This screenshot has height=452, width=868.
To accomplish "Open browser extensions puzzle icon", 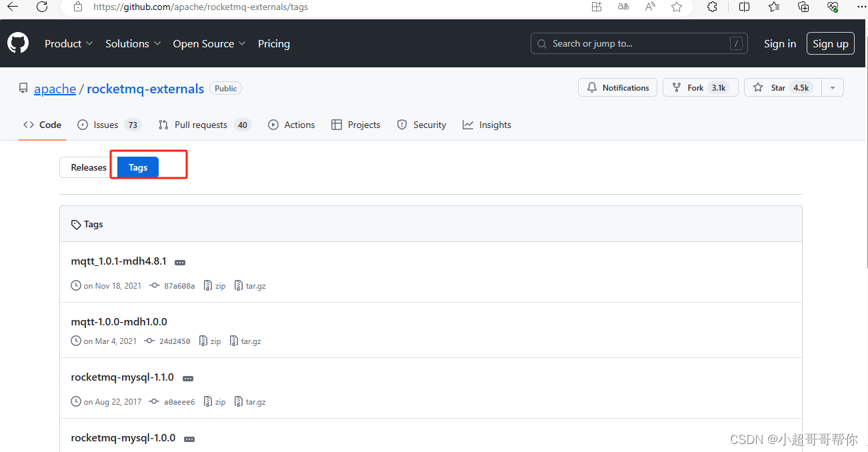I will 712,7.
